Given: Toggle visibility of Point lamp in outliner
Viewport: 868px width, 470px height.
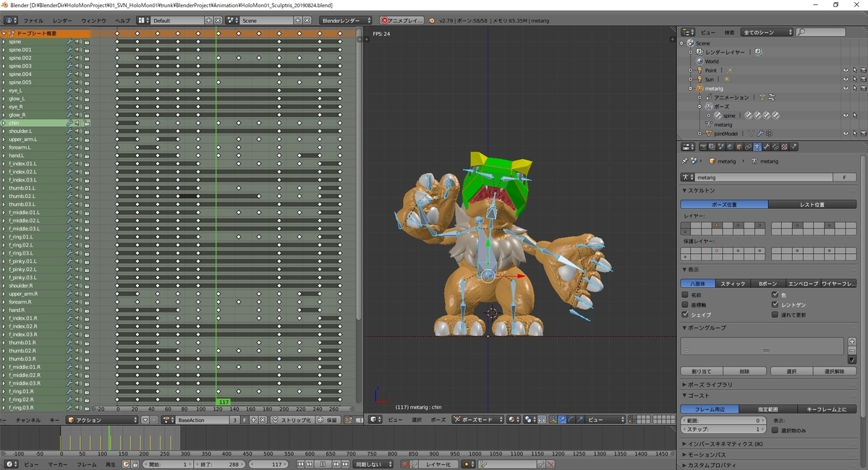Looking at the screenshot, I should pyautogui.click(x=846, y=70).
